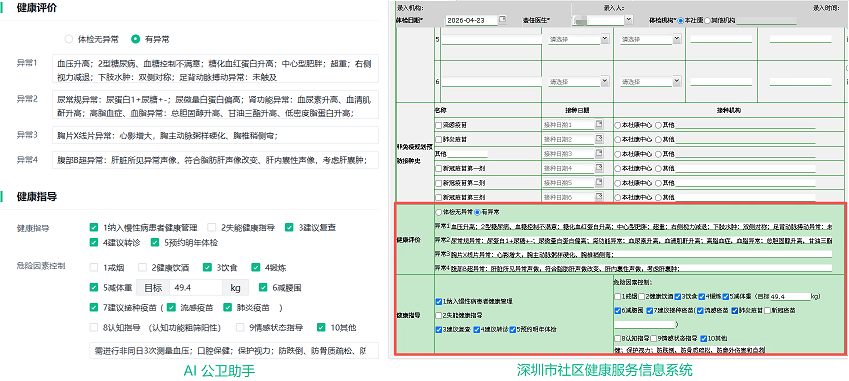The image size is (849, 381).
Task: Click 异常4 text box in AI 公卫助手
Action: (x=215, y=160)
